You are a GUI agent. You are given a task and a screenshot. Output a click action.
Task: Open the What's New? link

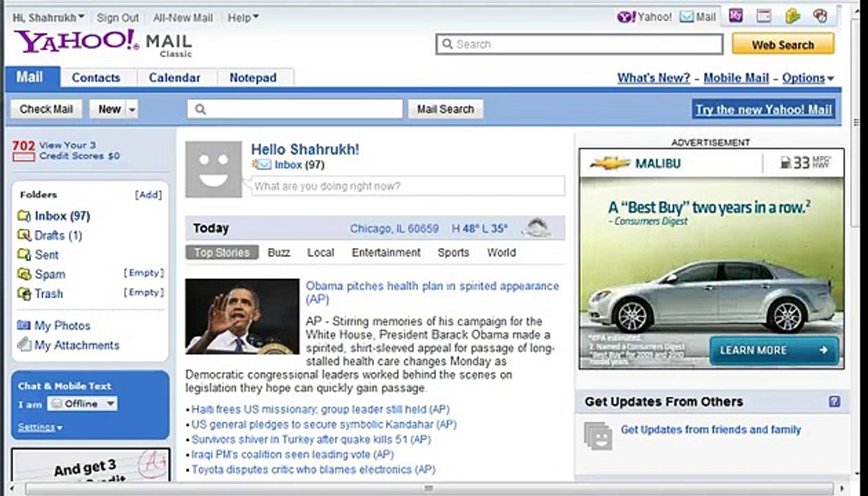[653, 78]
